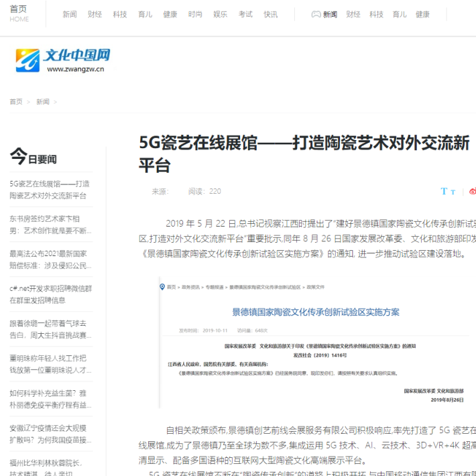
Task: Select 财经 in the right navigation group
Action: [353, 14]
